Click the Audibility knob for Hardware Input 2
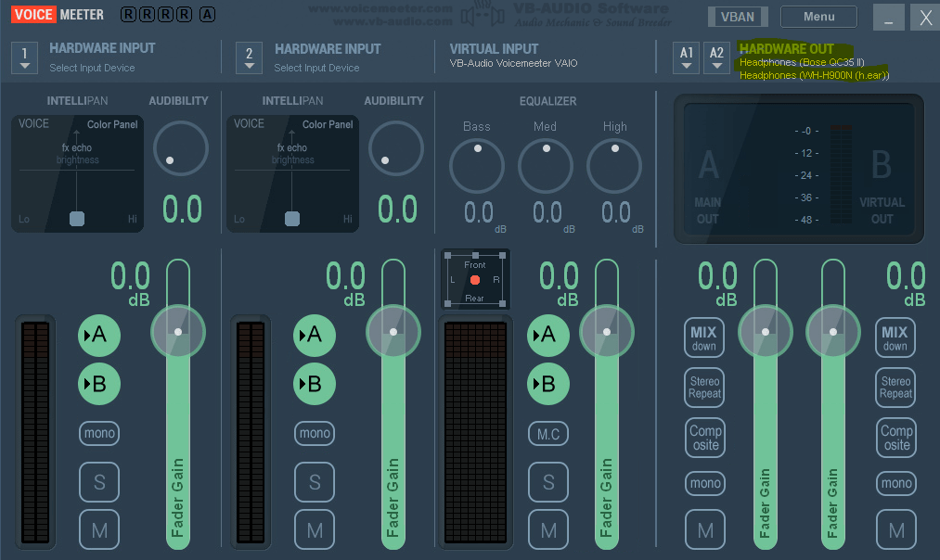The height and width of the screenshot is (560, 940). click(x=395, y=148)
